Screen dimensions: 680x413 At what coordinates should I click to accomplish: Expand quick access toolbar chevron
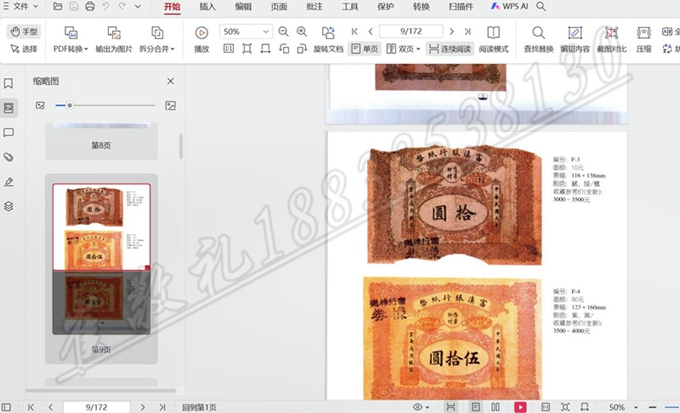click(138, 7)
